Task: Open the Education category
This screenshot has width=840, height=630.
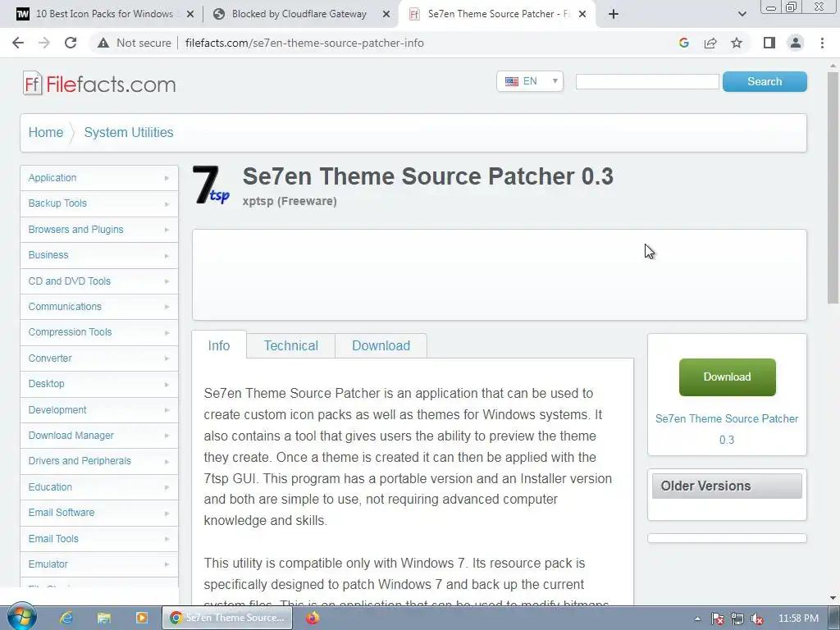Action: 99,487
